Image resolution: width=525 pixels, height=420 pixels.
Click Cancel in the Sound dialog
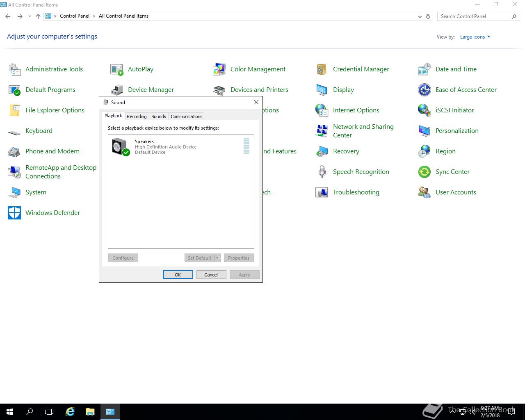coord(211,275)
